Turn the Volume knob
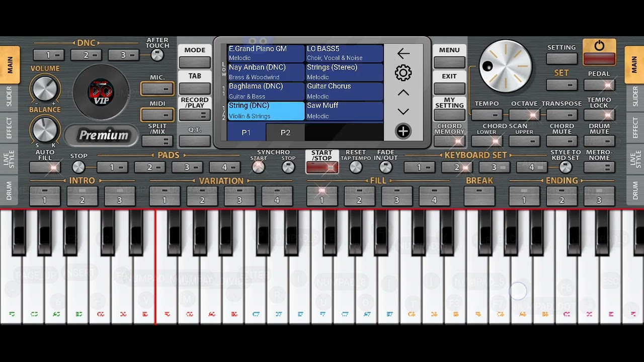Screen dimensions: 644x362 (45, 88)
